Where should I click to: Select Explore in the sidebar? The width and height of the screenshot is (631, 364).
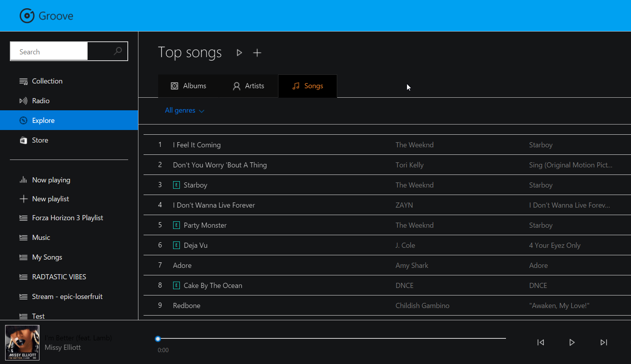pyautogui.click(x=69, y=121)
